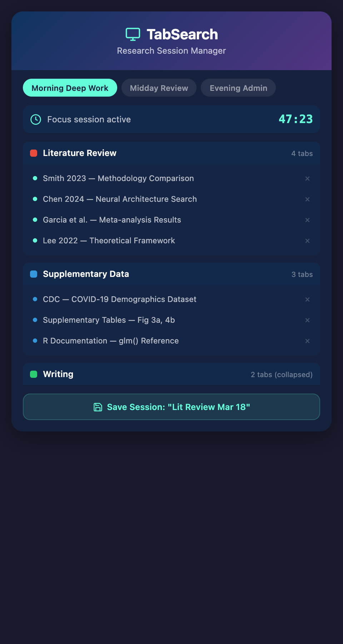
Task: Click the save disk icon
Action: pos(98,407)
